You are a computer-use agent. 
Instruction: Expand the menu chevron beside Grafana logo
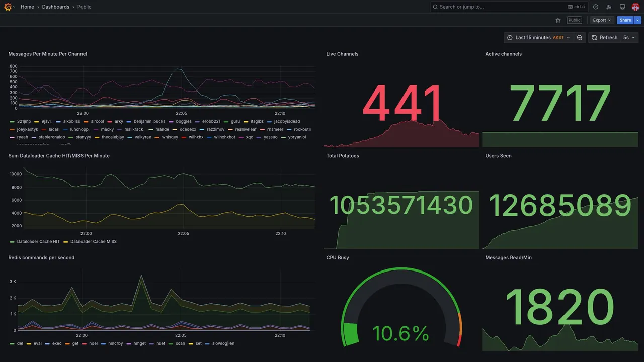14,7
